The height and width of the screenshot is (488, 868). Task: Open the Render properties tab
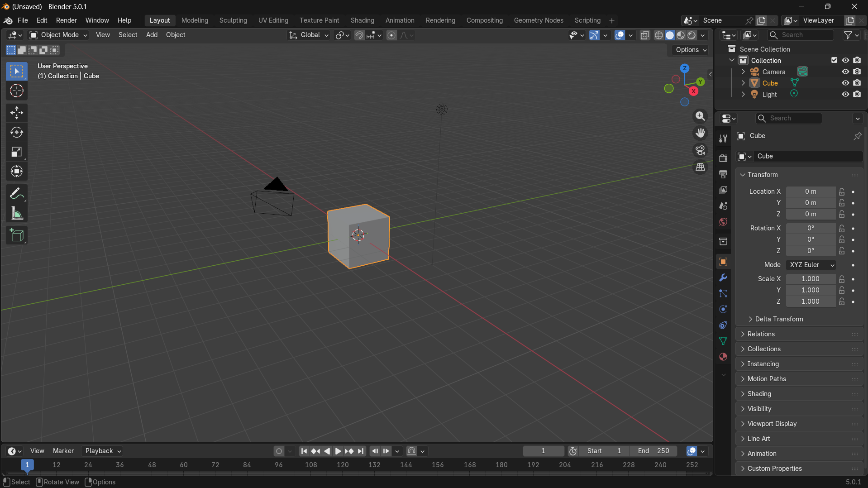(723, 158)
